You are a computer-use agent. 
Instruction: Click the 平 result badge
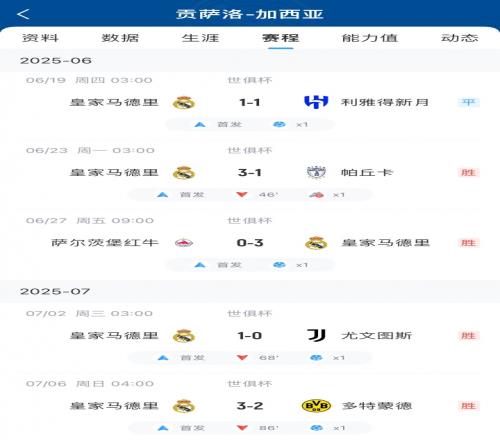(468, 102)
